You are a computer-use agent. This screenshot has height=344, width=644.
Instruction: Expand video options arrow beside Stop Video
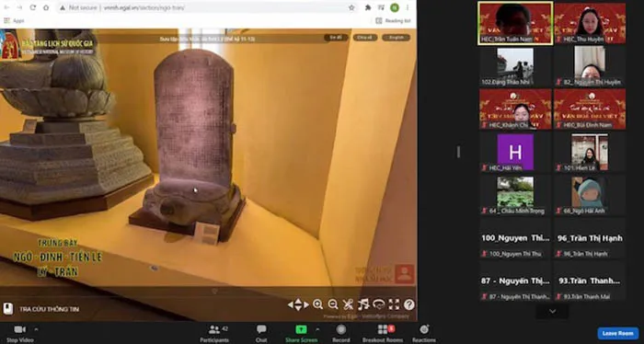(x=36, y=329)
